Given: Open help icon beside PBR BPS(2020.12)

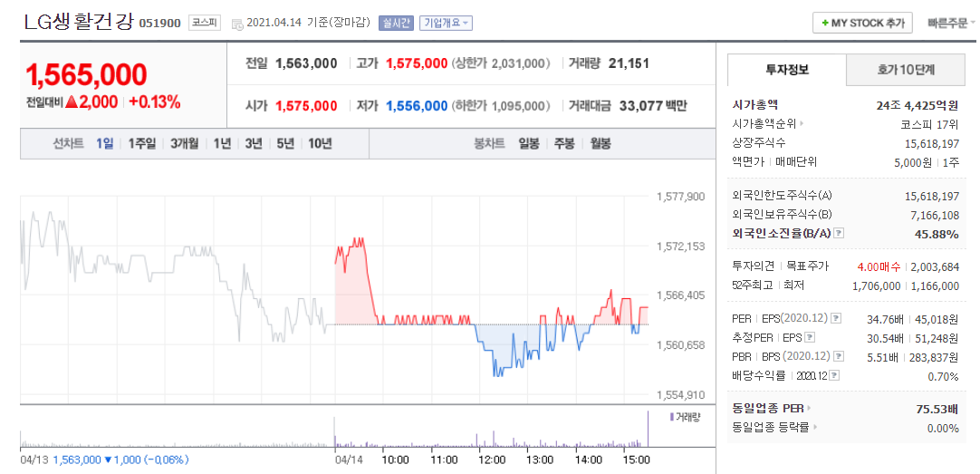Looking at the screenshot, I should [839, 356].
